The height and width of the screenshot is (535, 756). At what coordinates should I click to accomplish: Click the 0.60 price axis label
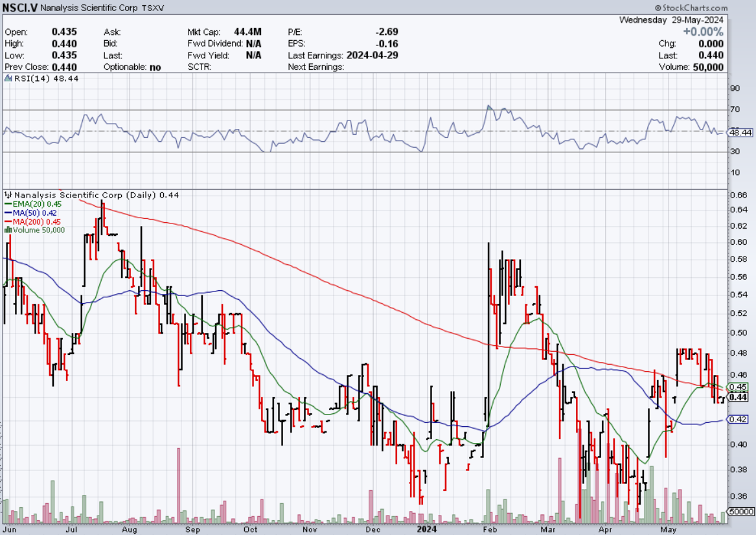(x=738, y=242)
